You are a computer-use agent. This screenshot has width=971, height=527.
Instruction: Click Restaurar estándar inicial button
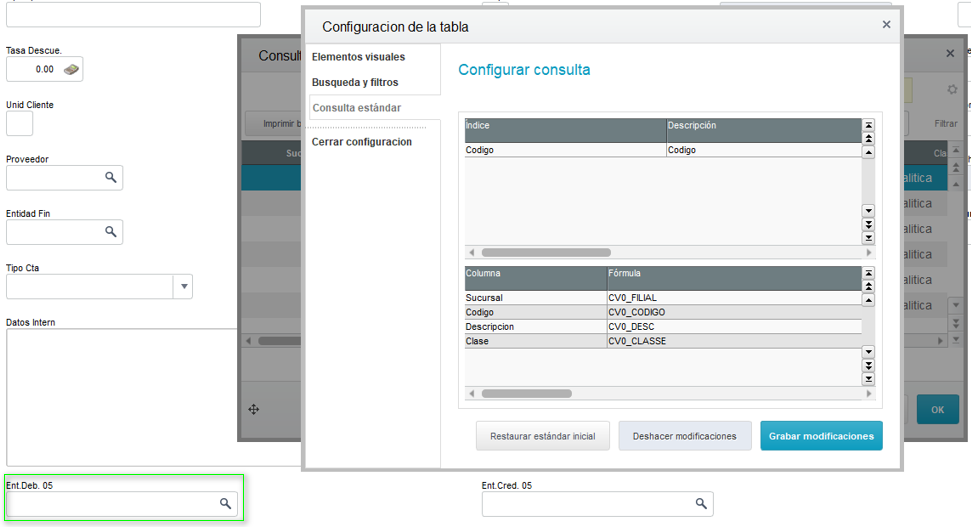pyautogui.click(x=542, y=436)
